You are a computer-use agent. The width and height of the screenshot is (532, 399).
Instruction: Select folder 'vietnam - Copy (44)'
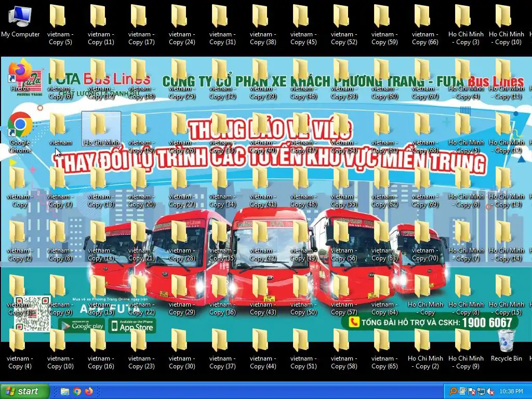(263, 350)
